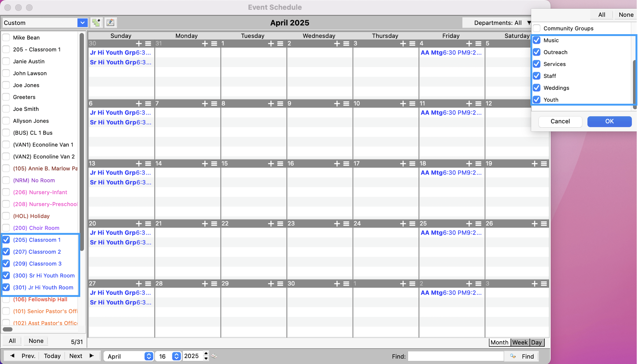The width and height of the screenshot is (638, 364).
Task: Open the Custom view dropdown
Action: pos(82,23)
